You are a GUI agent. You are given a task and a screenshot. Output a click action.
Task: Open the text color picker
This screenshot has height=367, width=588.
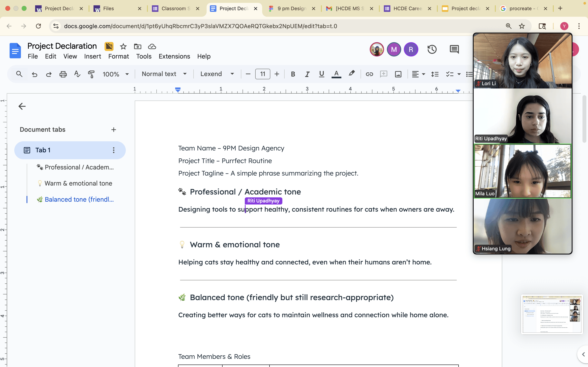click(336, 74)
